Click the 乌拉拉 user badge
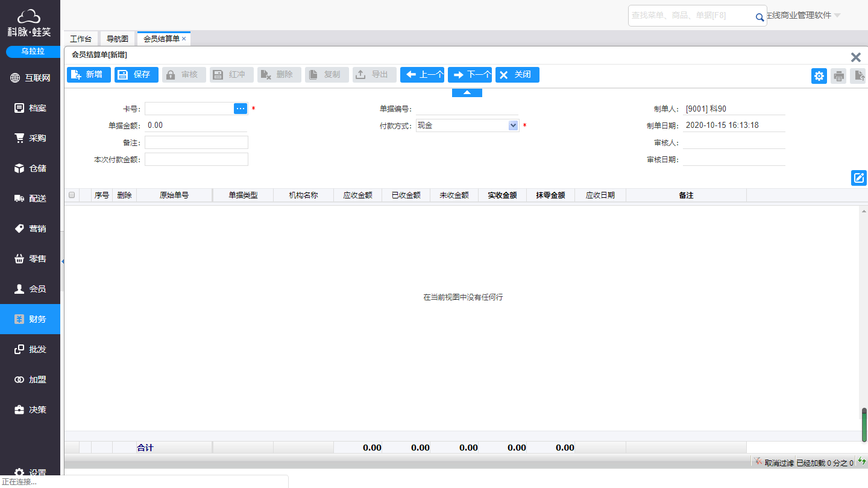The width and height of the screenshot is (868, 488). (33, 52)
